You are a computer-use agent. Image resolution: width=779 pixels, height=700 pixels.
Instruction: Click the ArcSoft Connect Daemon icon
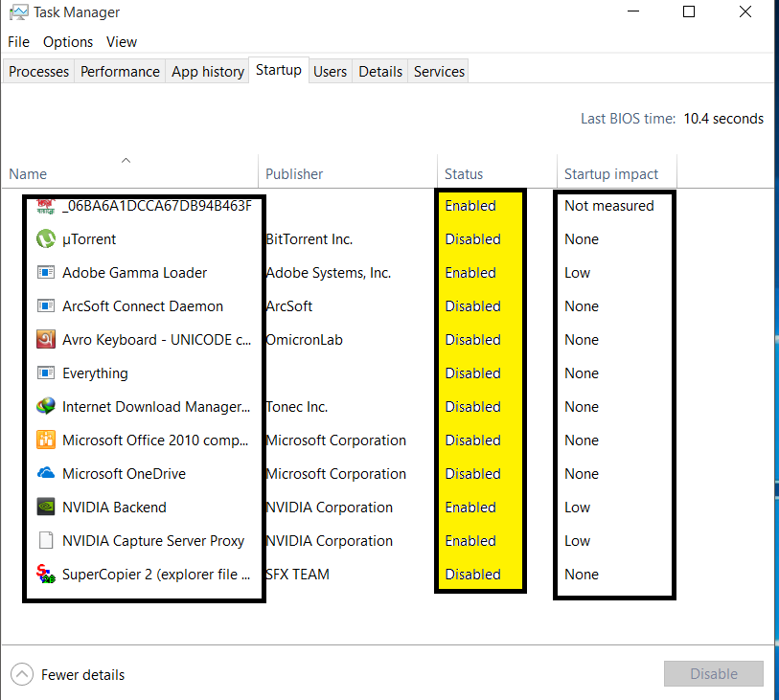46,305
